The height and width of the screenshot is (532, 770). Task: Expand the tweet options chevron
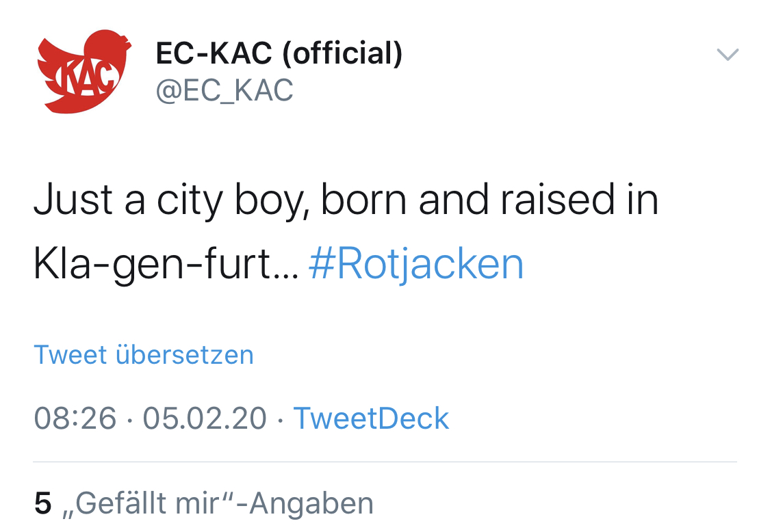[728, 55]
